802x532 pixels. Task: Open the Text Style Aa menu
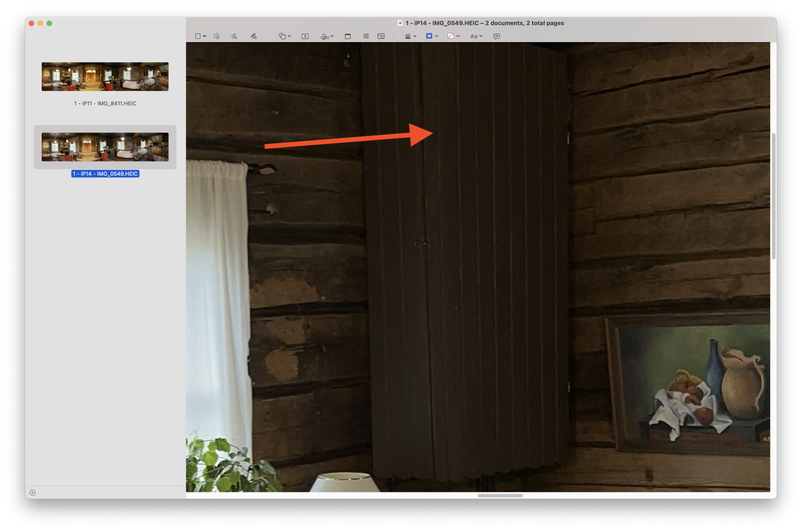click(476, 36)
